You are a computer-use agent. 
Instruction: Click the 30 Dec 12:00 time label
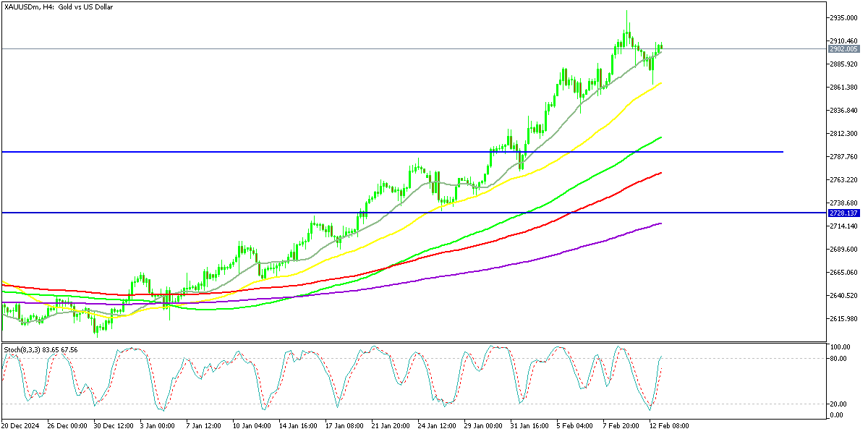[112, 426]
